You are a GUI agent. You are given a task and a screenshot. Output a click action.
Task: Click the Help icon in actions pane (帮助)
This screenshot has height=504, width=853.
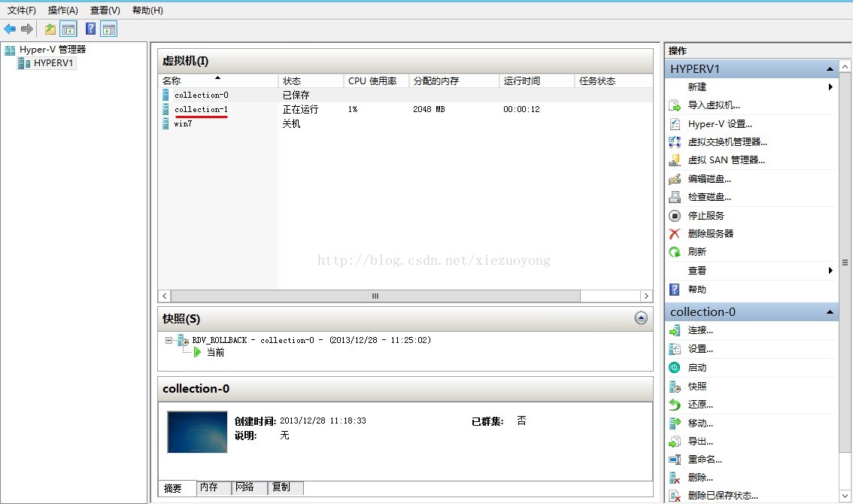pyautogui.click(x=675, y=290)
